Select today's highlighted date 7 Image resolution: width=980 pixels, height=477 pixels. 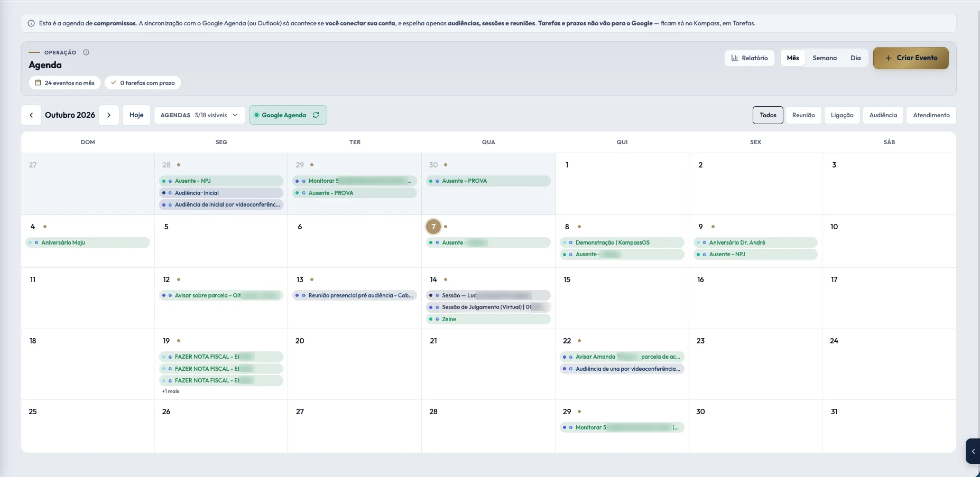(433, 227)
